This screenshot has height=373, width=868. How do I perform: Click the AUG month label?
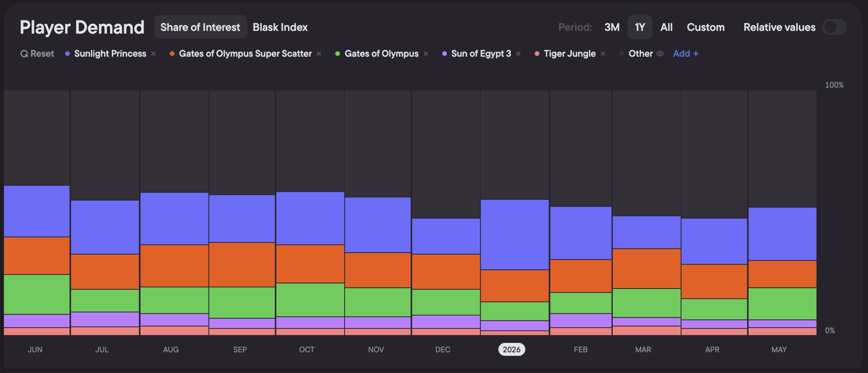click(171, 350)
